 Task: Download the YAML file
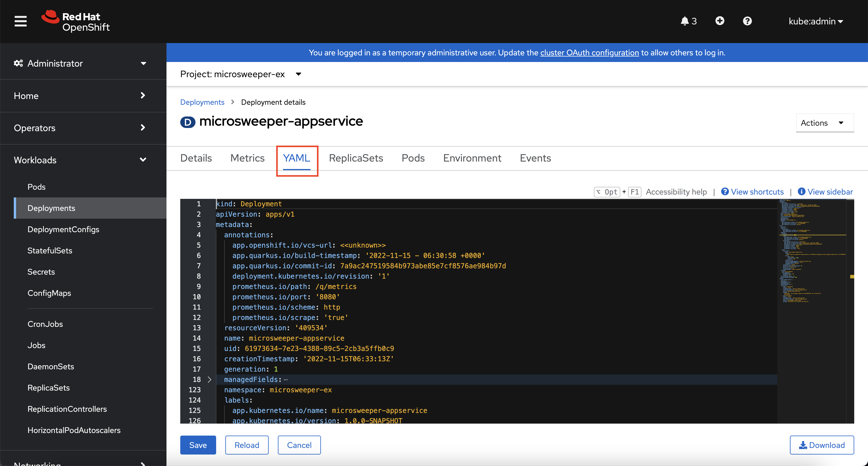tap(822, 445)
